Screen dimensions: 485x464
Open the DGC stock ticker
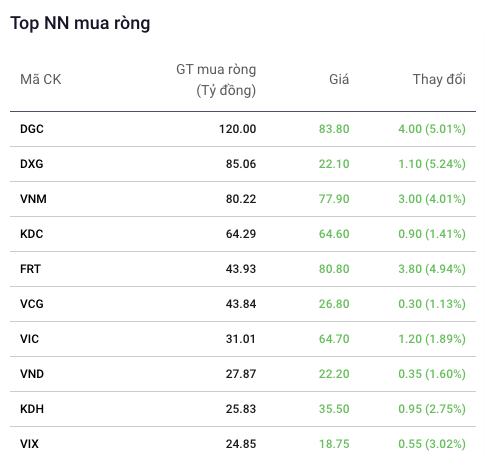click(x=32, y=129)
